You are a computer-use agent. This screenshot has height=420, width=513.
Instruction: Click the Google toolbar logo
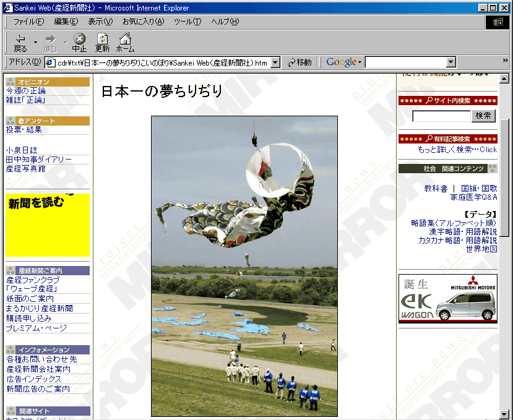[x=341, y=62]
